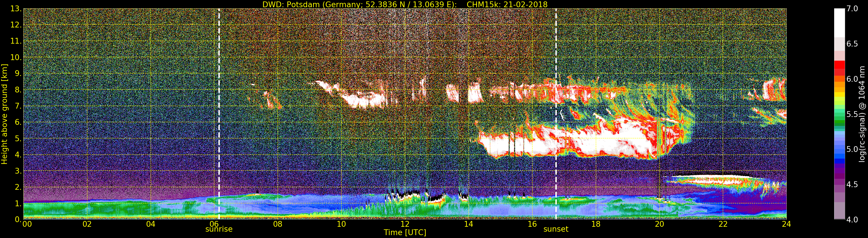Click the height axis tick '0.'
Image resolution: width=868 pixels, height=238 pixels.
coord(18,219)
